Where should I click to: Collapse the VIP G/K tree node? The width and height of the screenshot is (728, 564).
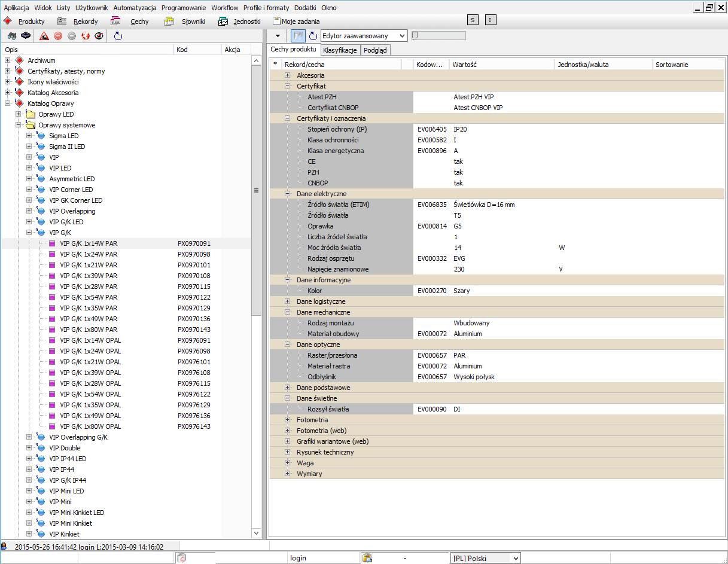29,233
